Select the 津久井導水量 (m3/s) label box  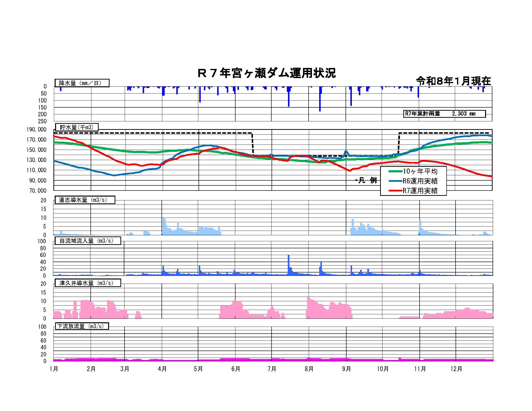tap(88, 283)
